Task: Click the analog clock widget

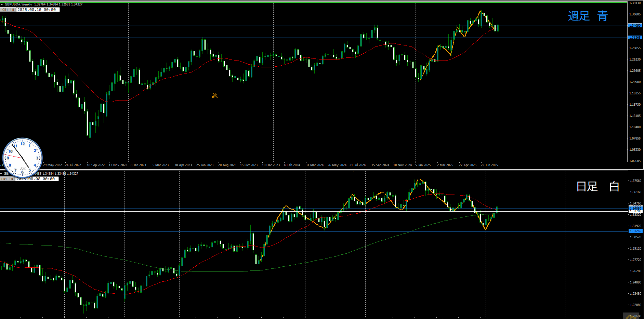Action: [x=23, y=158]
